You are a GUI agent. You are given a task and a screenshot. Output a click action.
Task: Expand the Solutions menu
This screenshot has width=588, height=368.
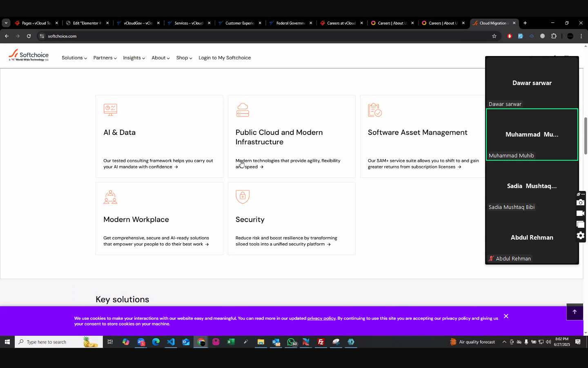click(x=74, y=58)
